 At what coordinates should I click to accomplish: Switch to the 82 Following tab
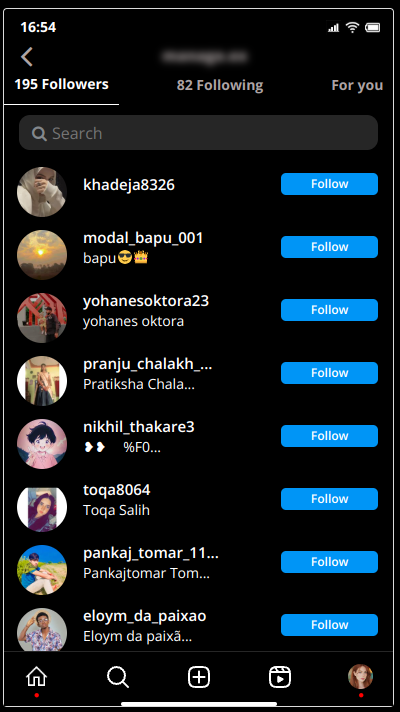click(x=220, y=85)
